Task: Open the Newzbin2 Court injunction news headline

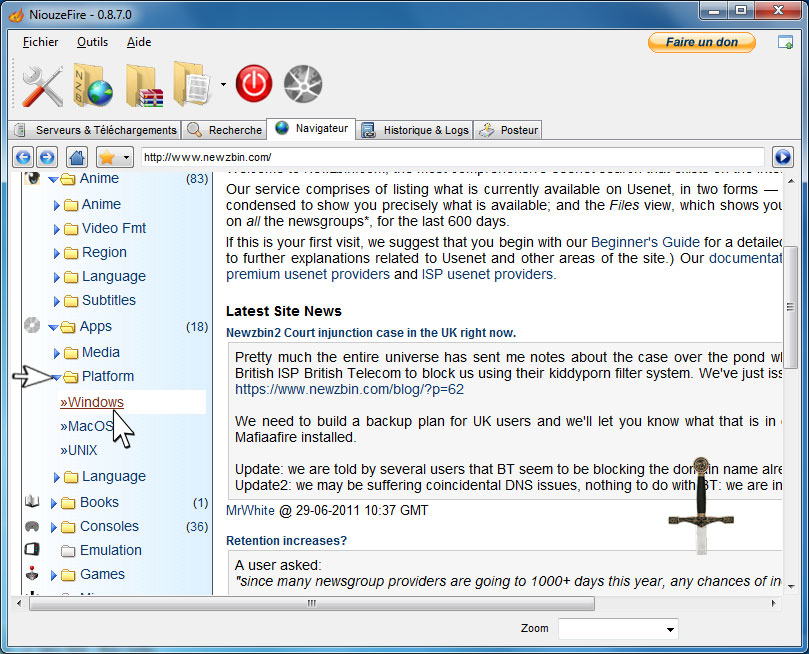Action: click(370, 333)
